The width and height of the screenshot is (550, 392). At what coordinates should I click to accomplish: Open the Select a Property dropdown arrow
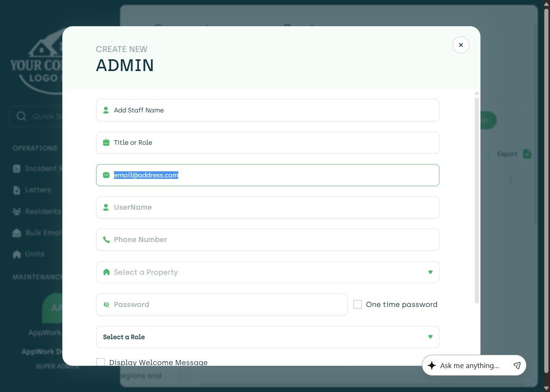(x=430, y=272)
